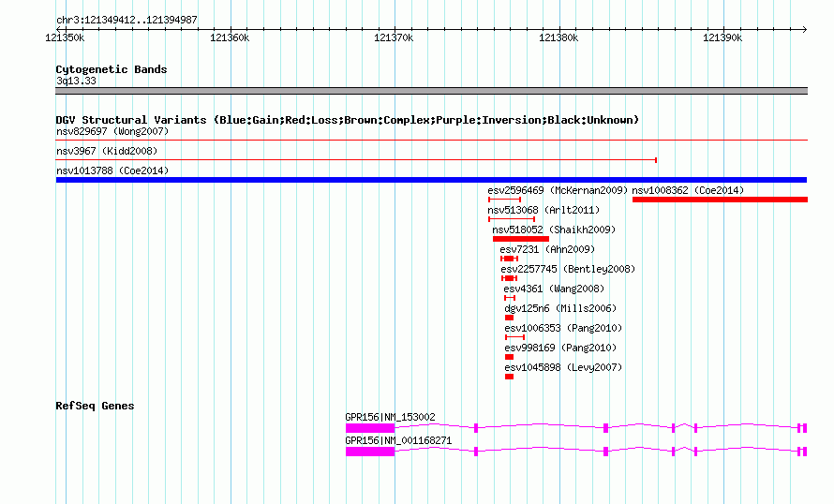Click the large magenta exon of NM_001168271
Viewport: 834px width, 504px height.
(370, 452)
